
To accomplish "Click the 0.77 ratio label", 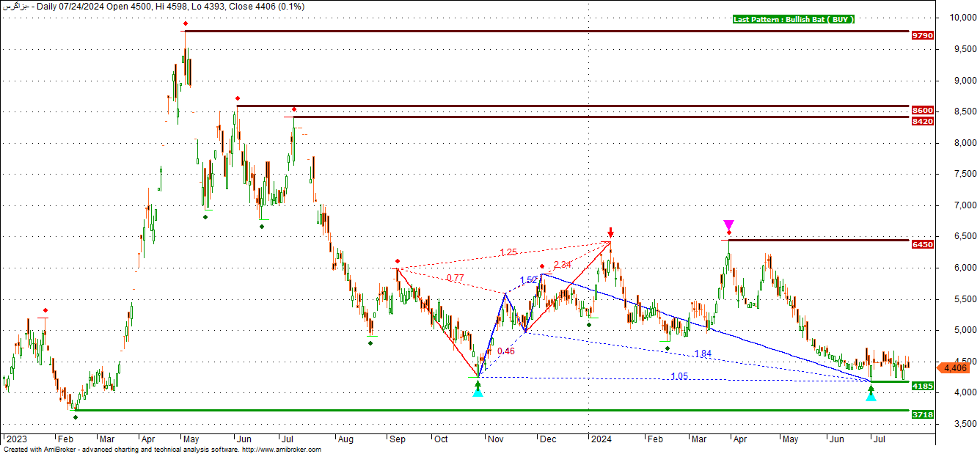I will click(455, 278).
